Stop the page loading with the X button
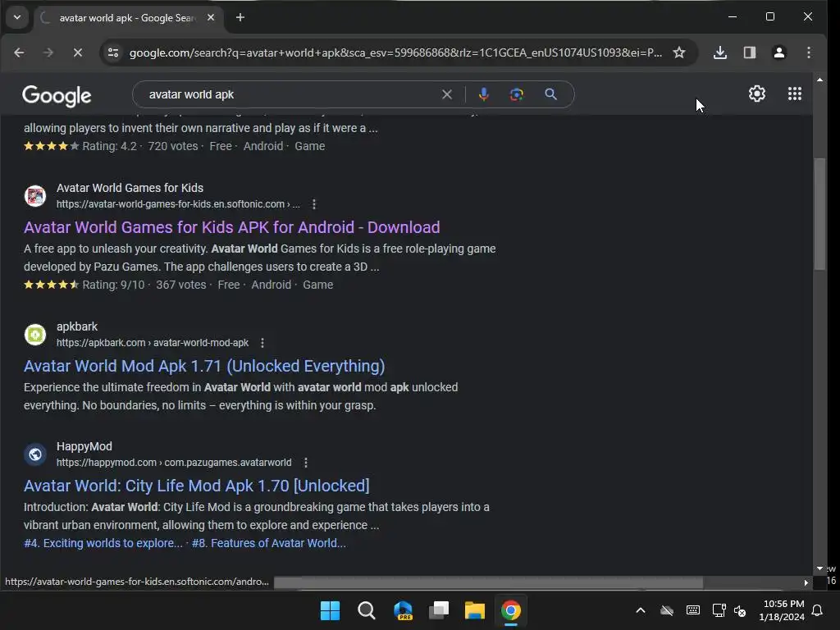Screen dimensions: 840x630 [x=78, y=52]
